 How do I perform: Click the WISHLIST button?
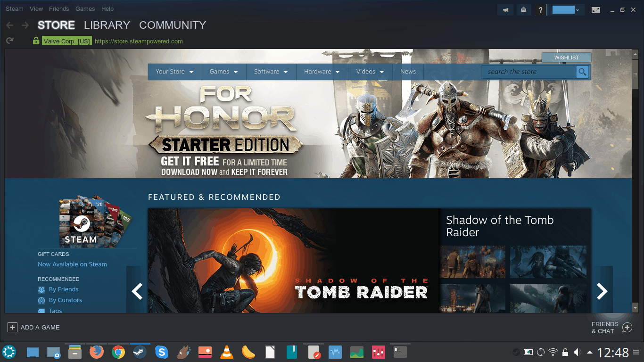566,58
